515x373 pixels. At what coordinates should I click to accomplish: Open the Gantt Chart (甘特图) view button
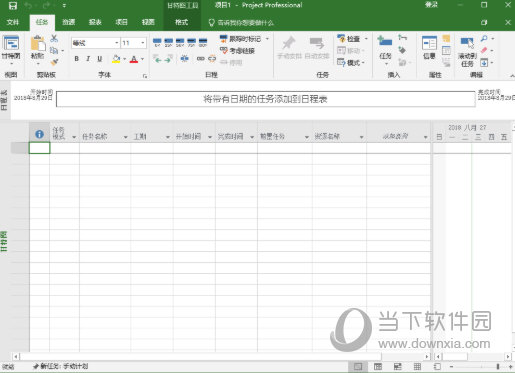coord(11,49)
